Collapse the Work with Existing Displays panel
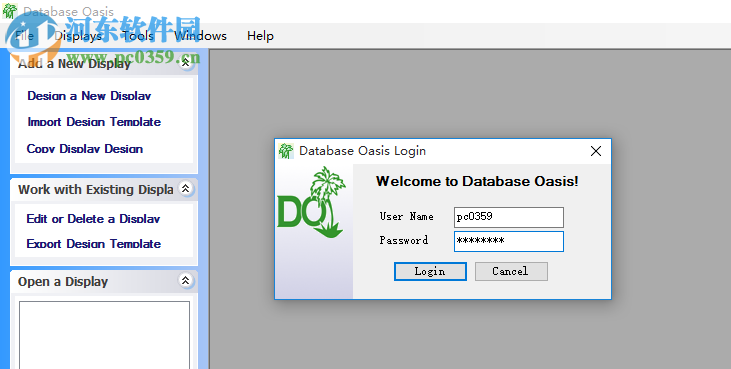 (x=186, y=189)
